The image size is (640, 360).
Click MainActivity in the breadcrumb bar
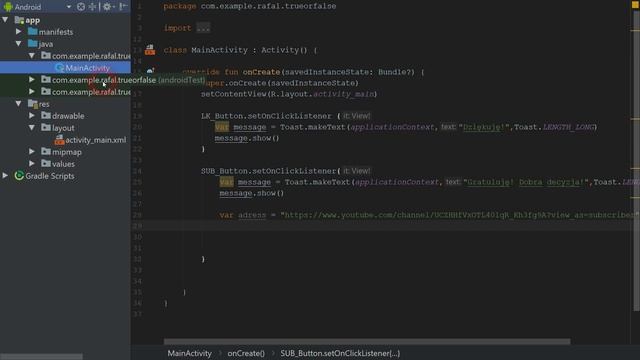(189, 353)
